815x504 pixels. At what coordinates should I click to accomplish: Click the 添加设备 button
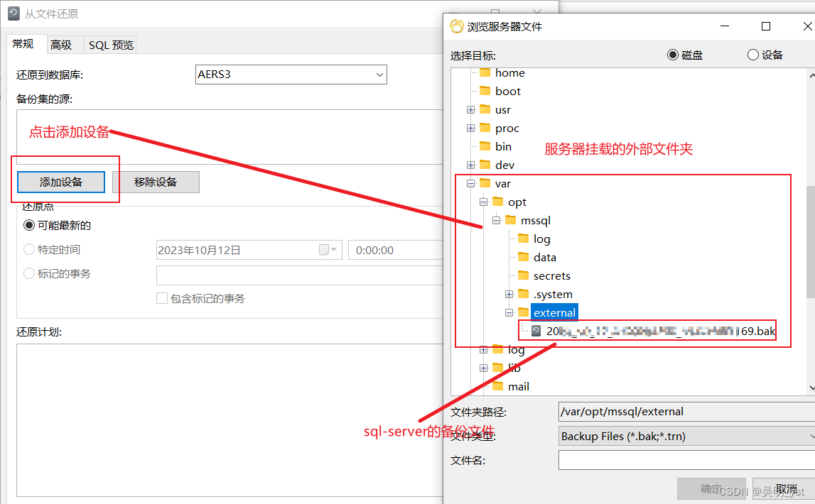coord(61,182)
